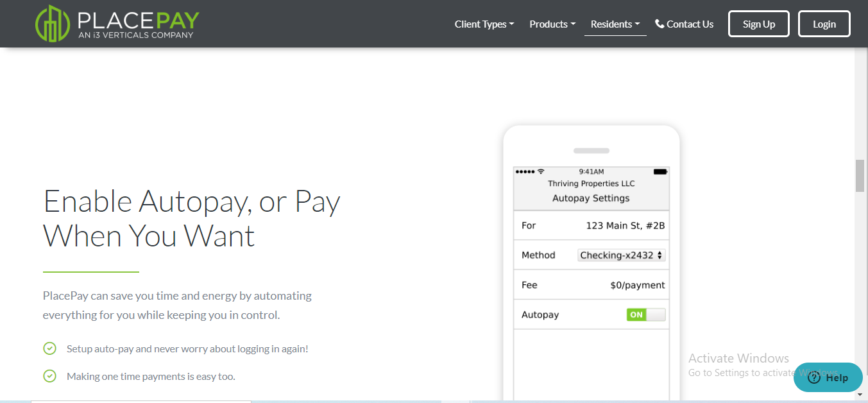Viewport: 868px width, 403px height.
Task: Click the 'For' row label
Action: (x=529, y=225)
